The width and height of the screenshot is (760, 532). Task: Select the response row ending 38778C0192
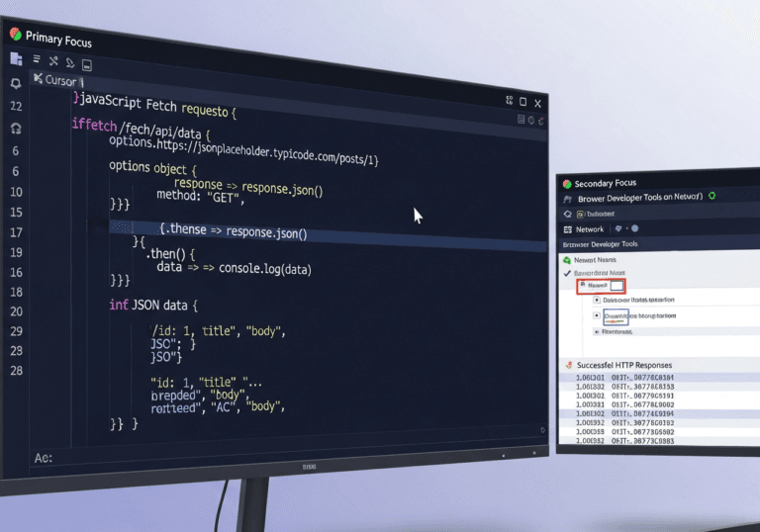pyautogui.click(x=659, y=422)
